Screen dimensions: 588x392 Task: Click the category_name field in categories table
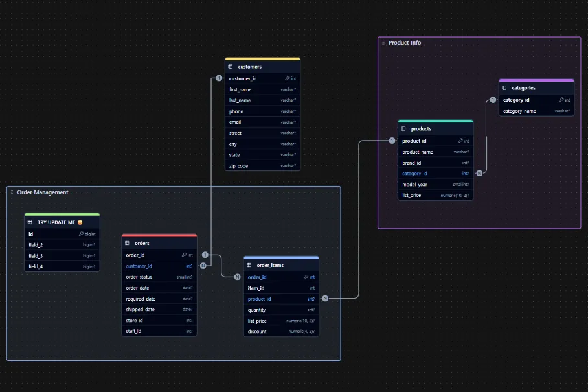(519, 111)
